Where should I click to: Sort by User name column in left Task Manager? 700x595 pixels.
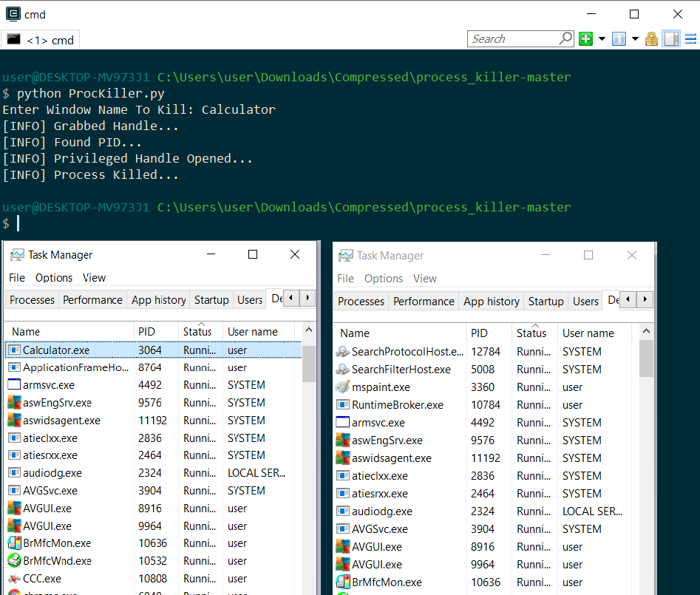tap(259, 332)
